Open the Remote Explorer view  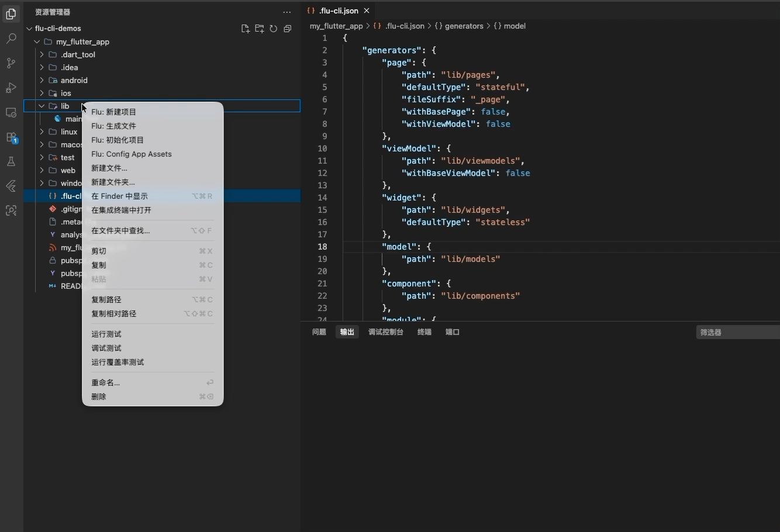11,112
